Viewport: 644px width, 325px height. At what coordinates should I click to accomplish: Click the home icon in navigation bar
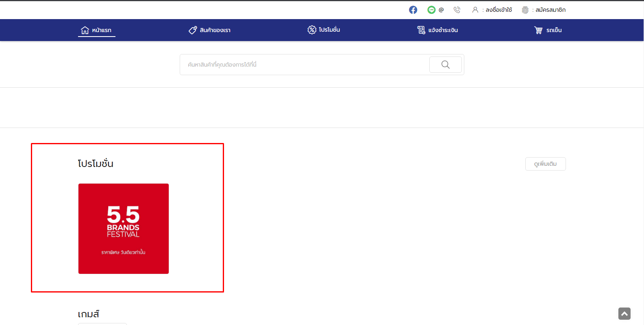click(x=85, y=30)
